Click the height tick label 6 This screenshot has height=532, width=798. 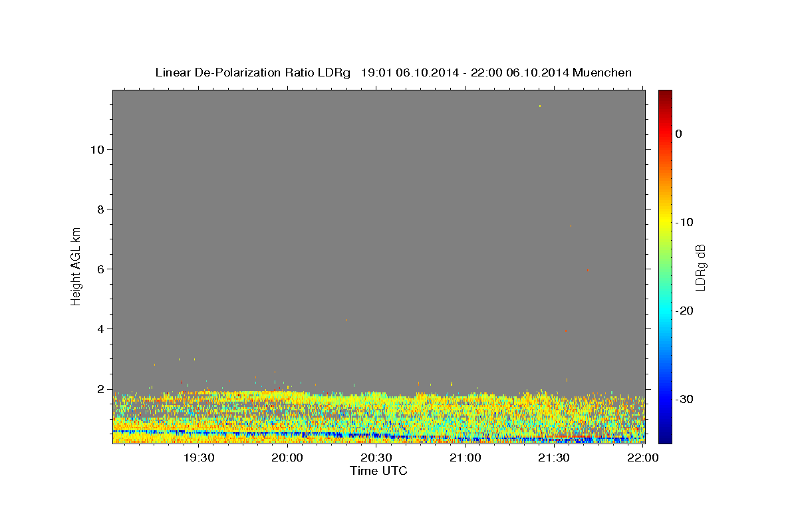100,269
